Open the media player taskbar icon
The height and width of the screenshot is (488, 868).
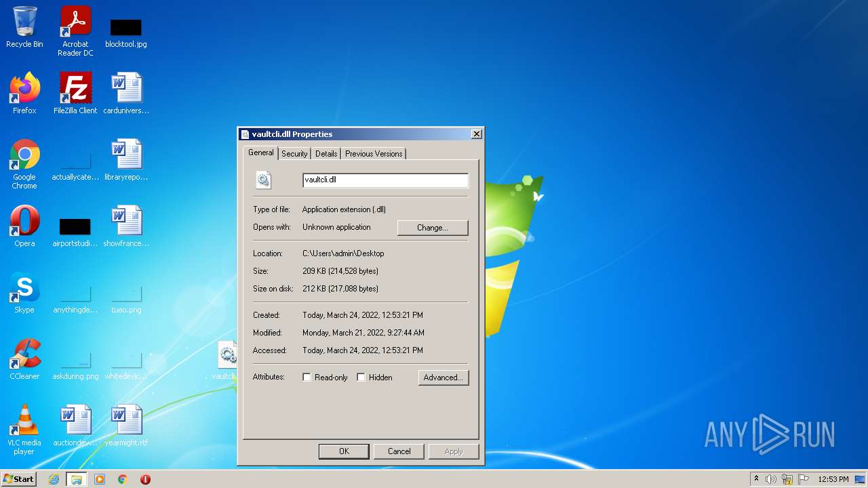tap(100, 479)
